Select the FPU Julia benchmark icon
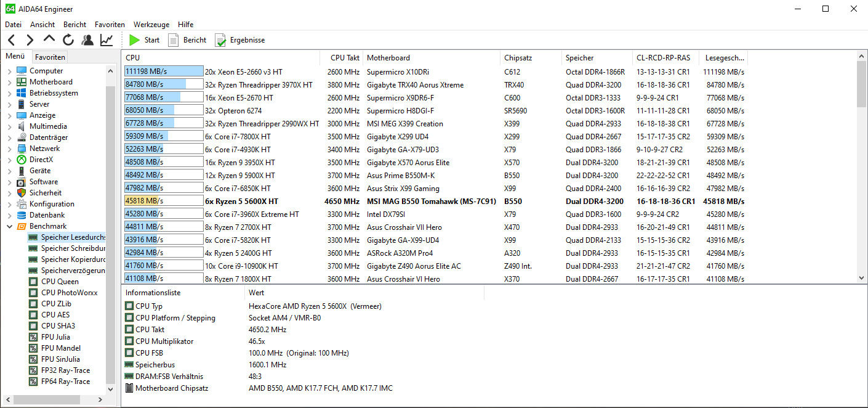868x408 pixels. tap(33, 337)
